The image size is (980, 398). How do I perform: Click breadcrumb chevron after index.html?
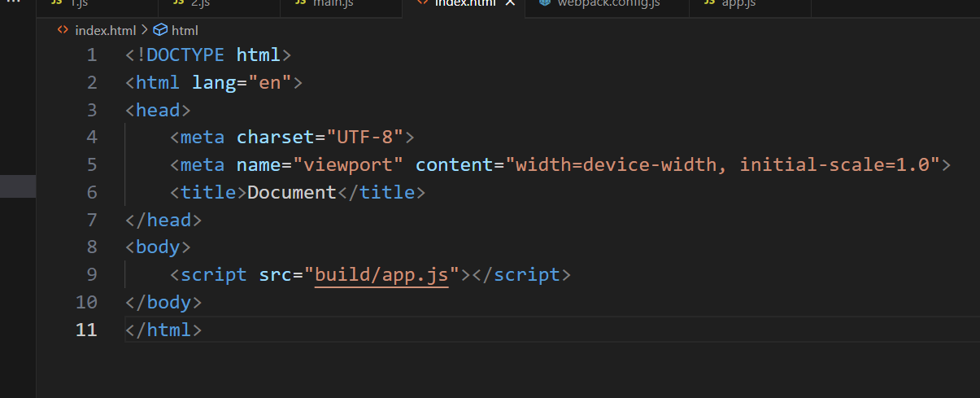pos(145,30)
